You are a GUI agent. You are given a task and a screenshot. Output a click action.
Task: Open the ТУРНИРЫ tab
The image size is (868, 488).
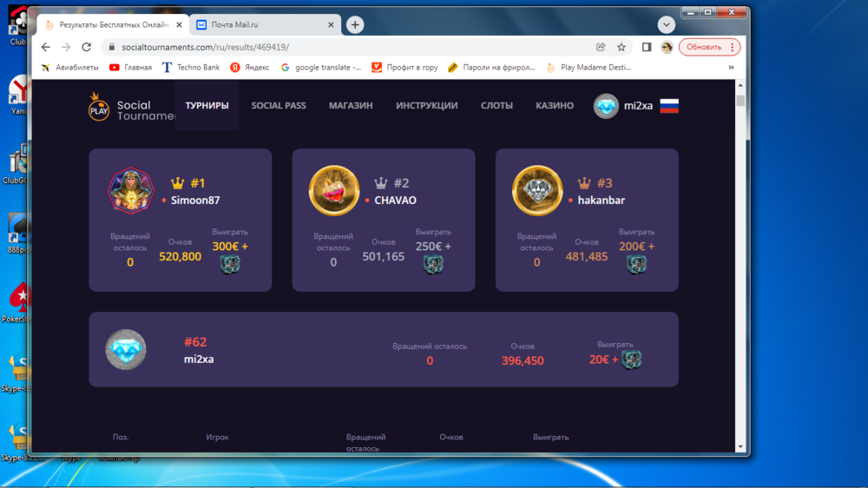point(207,106)
